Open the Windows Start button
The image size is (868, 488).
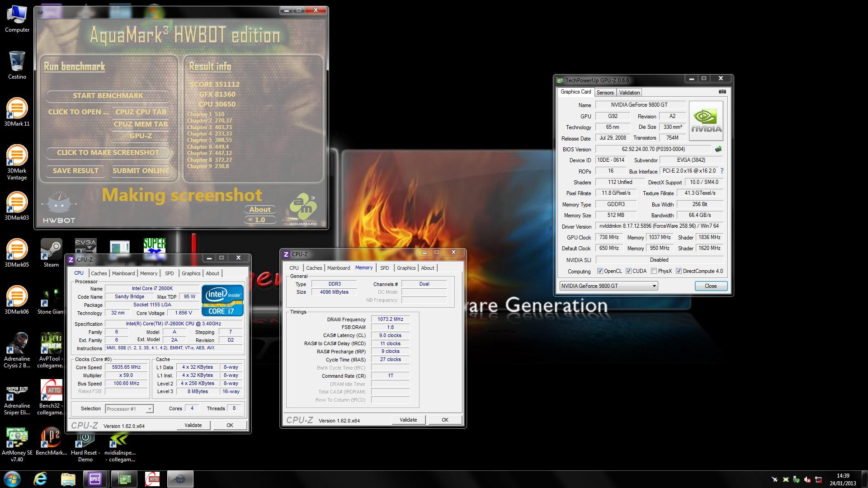click(x=12, y=479)
